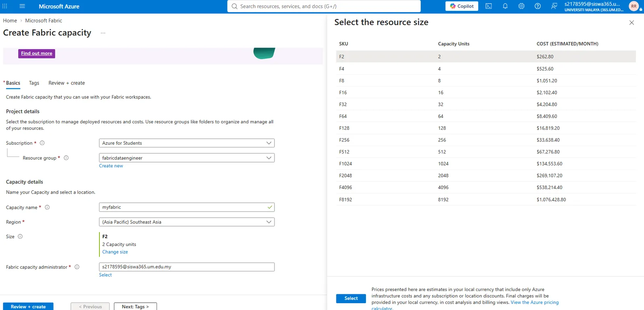
Task: Open the Azure portal apps grid icon
Action: (5, 6)
